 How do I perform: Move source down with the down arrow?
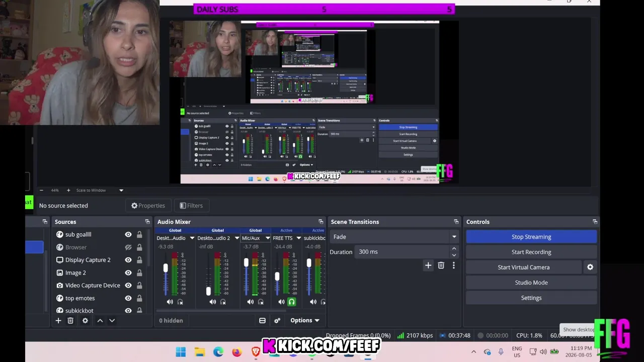tap(112, 320)
